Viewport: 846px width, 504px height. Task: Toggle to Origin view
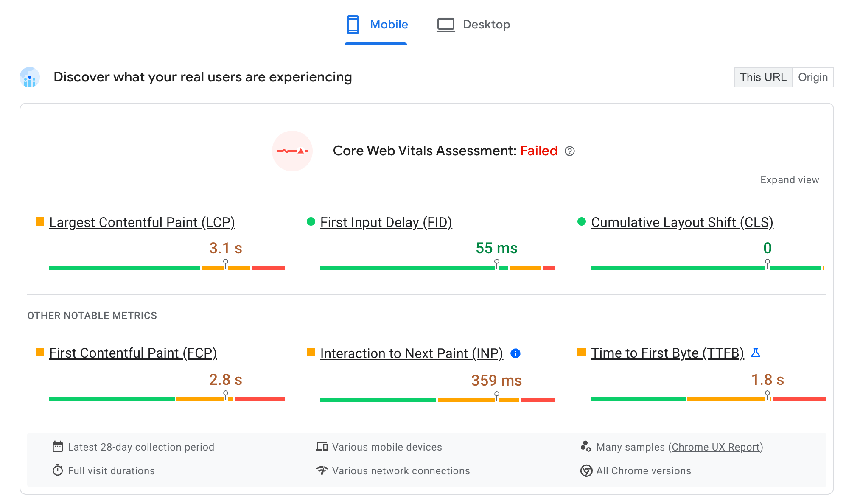click(x=813, y=77)
